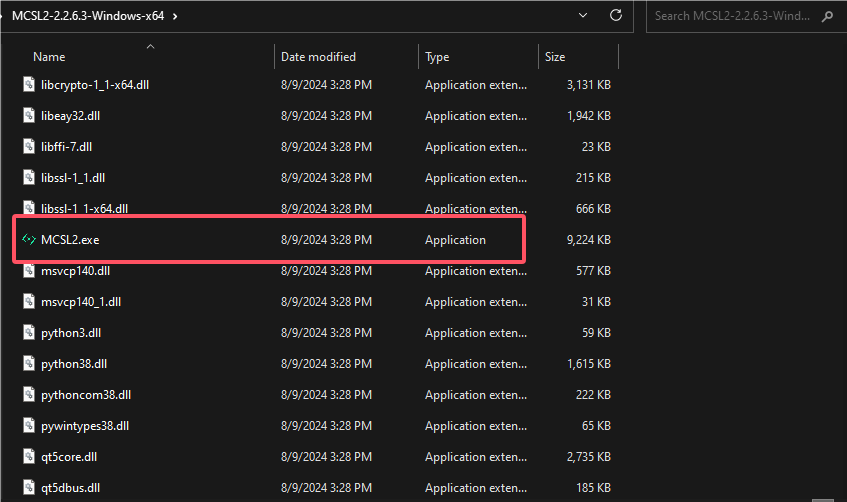Click the libcrypto-1_1-x64.dll file icon
Viewport: 847px width, 502px height.
click(29, 84)
